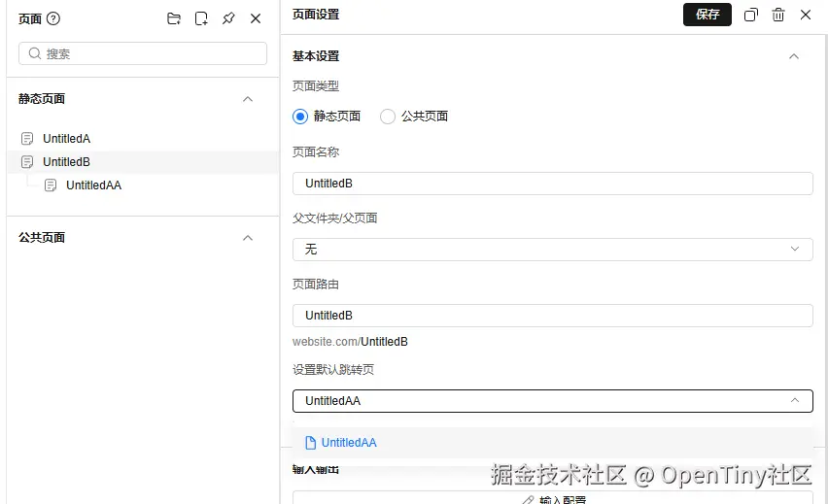Image resolution: width=828 pixels, height=504 pixels.
Task: Select the UntitledB page in the tree
Action: pos(143,162)
